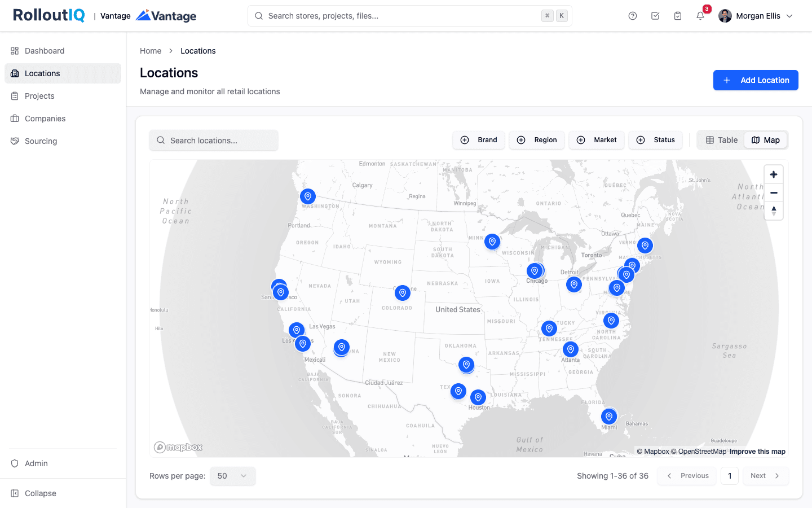The image size is (812, 508).
Task: Select the Massachusetts location pin
Action: 645,246
